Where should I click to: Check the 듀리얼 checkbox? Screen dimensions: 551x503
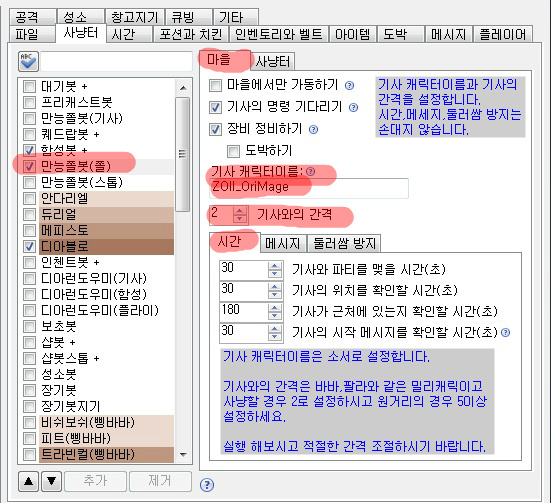coord(30,214)
